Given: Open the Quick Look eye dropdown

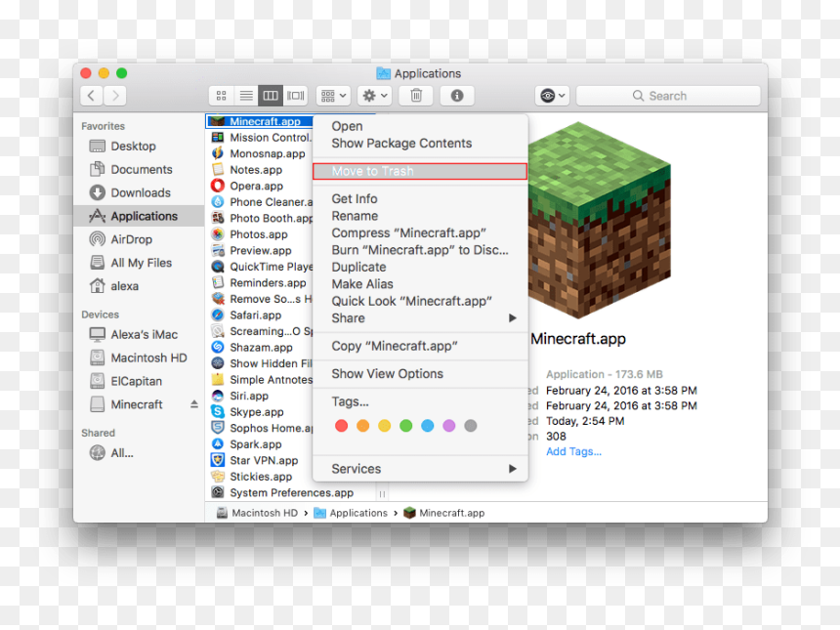Looking at the screenshot, I should coord(552,96).
